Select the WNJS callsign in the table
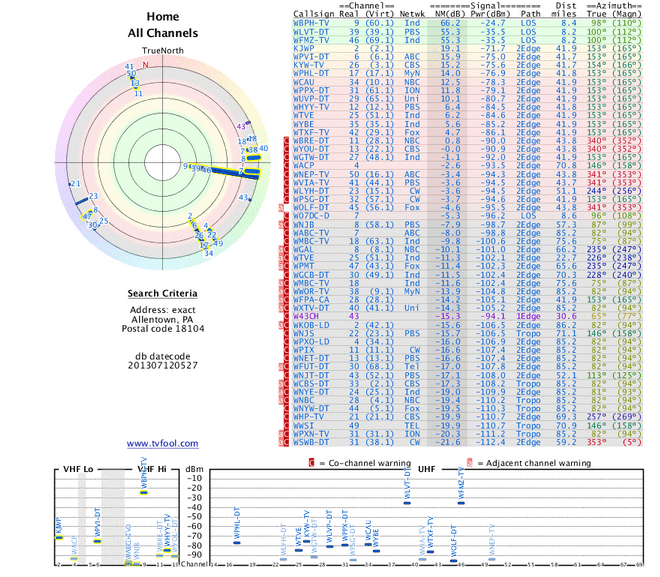The height and width of the screenshot is (577, 660). 303,333
